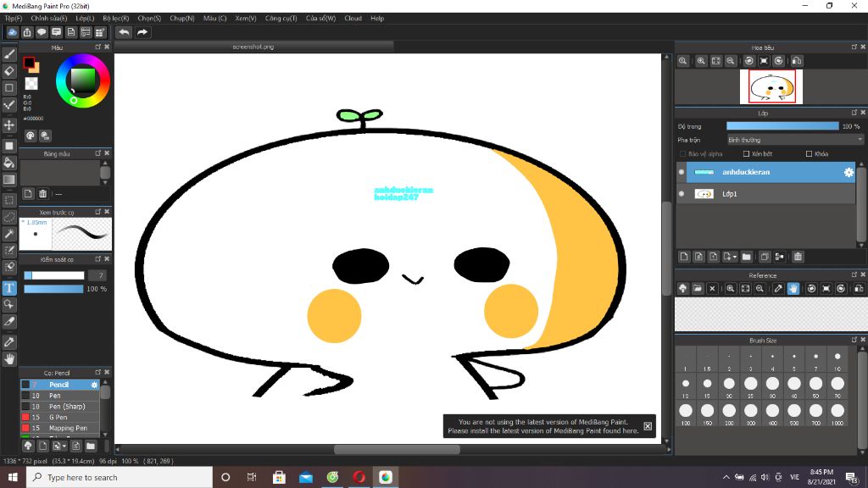Pick the Eyedropper tool
The width and height of the screenshot is (868, 488).
point(9,342)
